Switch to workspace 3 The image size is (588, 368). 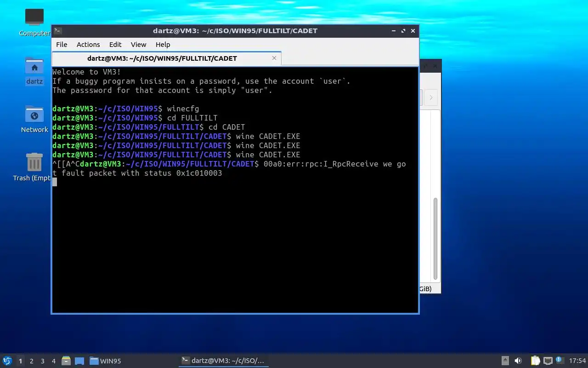pos(43,361)
